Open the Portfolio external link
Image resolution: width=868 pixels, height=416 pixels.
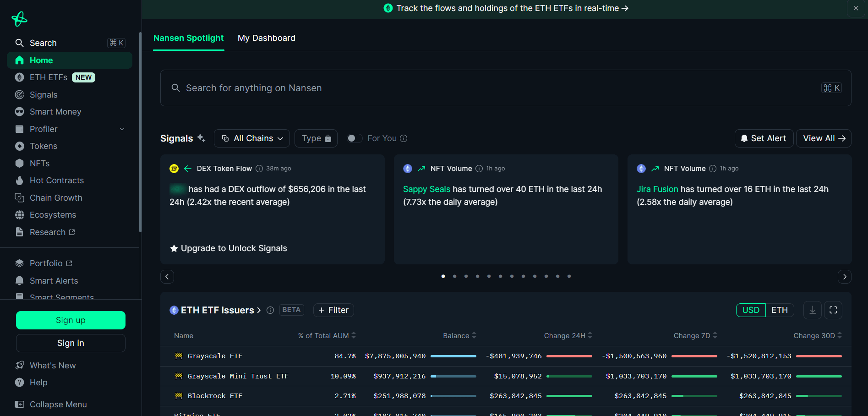click(x=70, y=263)
